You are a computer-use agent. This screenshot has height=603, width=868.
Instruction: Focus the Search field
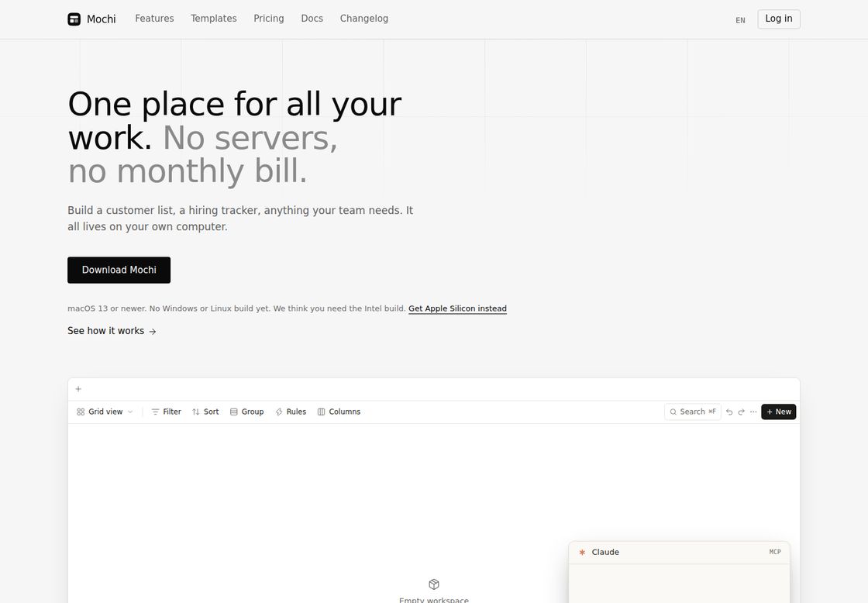tap(693, 412)
